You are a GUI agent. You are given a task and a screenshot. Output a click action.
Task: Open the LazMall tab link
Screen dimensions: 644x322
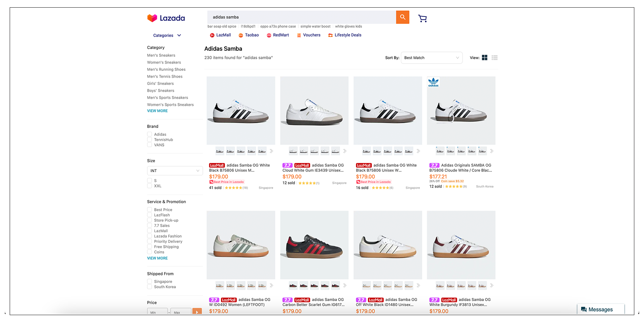tap(223, 35)
